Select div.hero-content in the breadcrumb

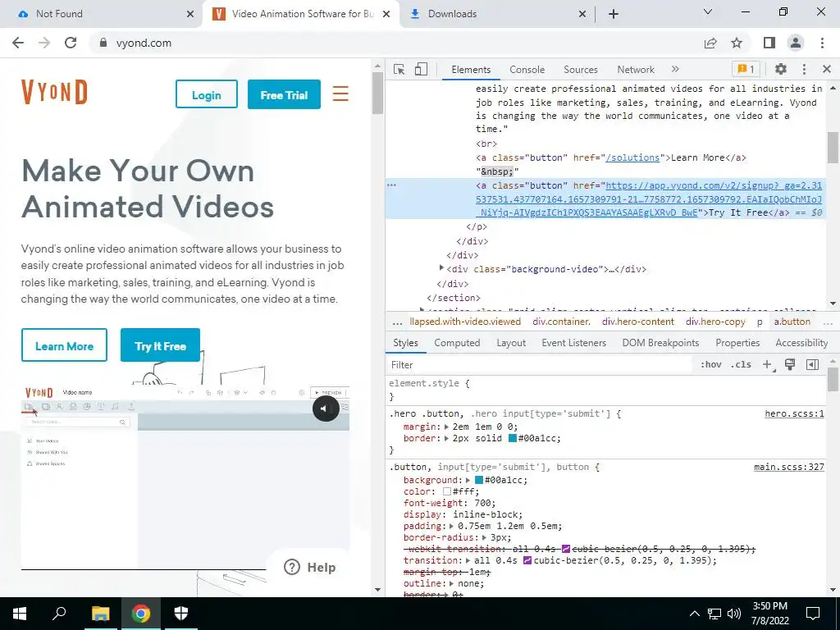[x=637, y=322]
